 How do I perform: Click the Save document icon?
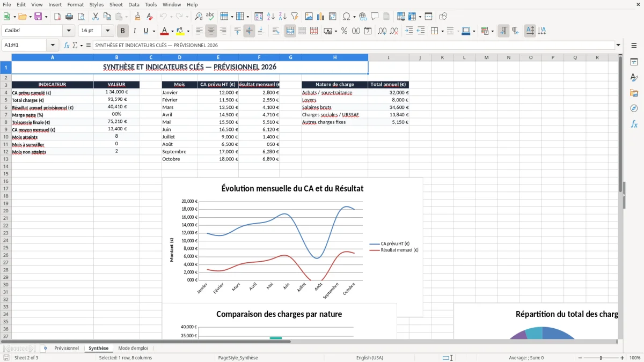[38, 17]
